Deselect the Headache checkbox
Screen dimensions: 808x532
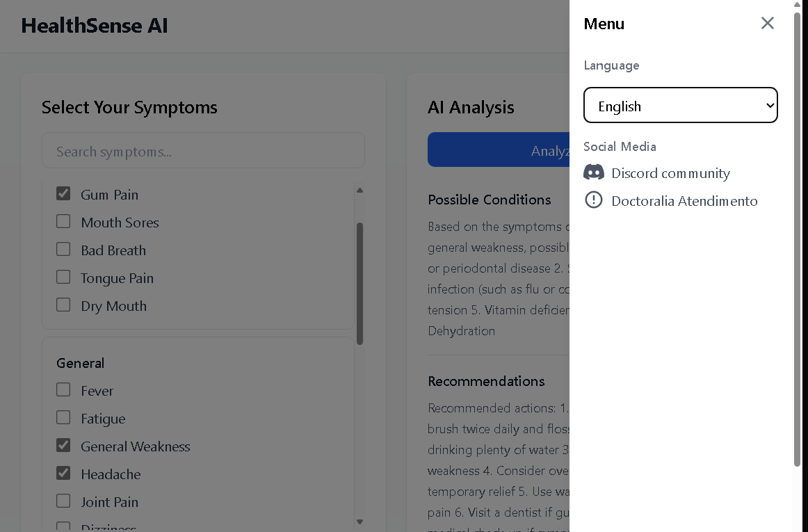click(63, 473)
